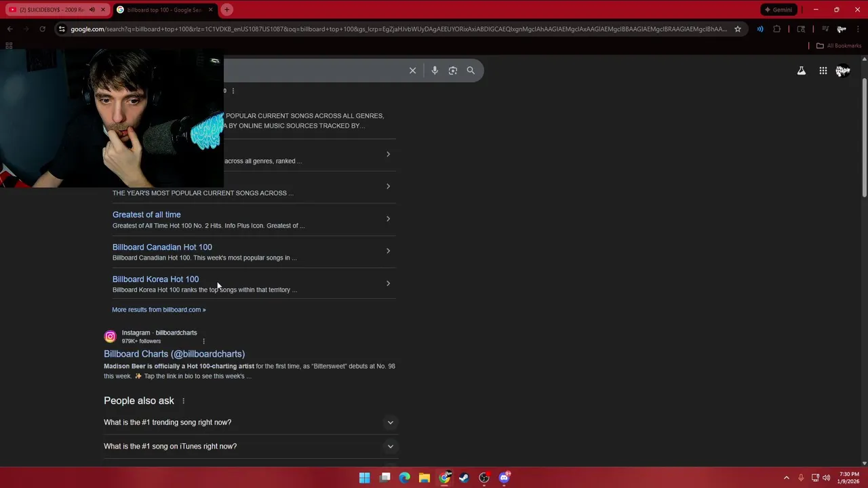868x488 pixels.
Task: Close the billboard top 100 Google tab
Action: pyautogui.click(x=210, y=9)
